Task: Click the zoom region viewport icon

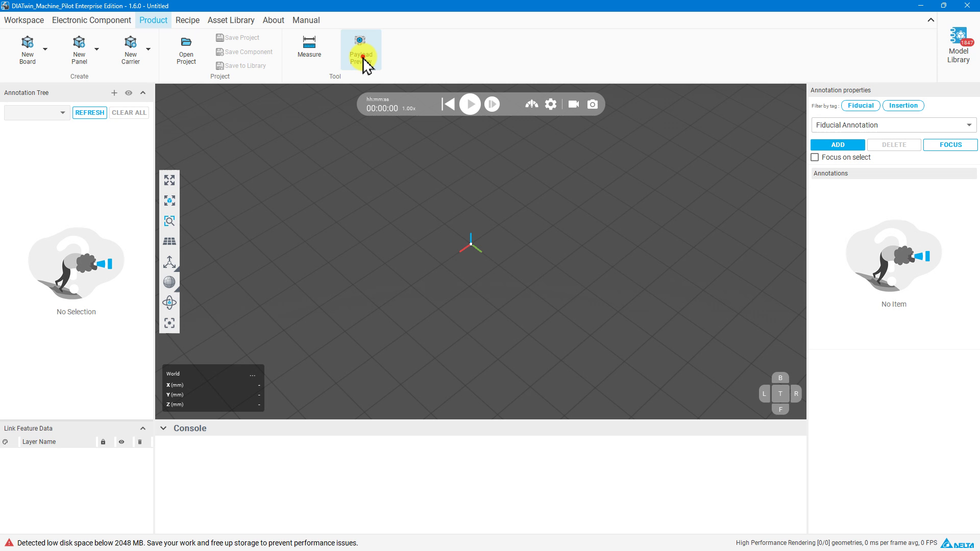Action: (169, 221)
